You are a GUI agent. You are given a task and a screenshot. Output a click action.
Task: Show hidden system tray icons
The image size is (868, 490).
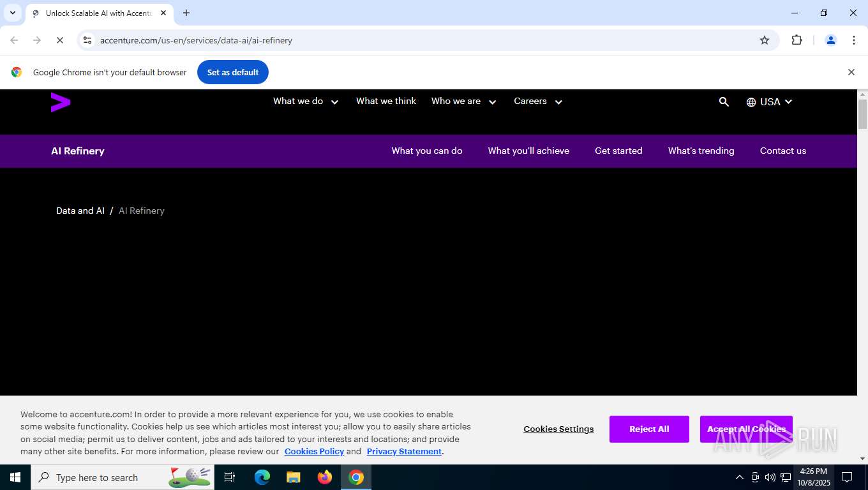[x=740, y=477]
